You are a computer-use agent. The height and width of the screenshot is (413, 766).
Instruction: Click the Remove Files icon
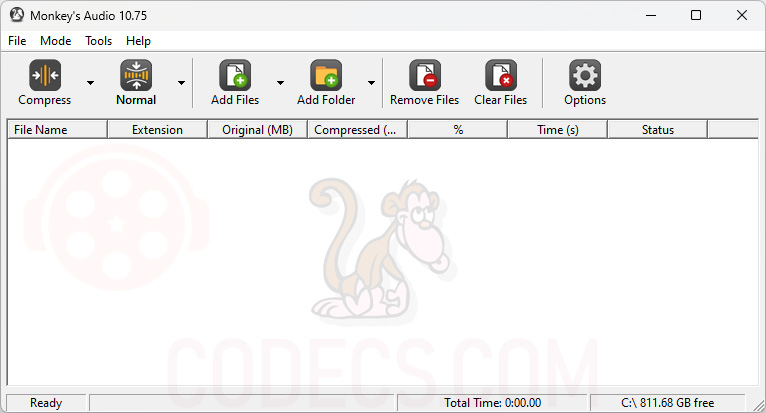point(425,75)
